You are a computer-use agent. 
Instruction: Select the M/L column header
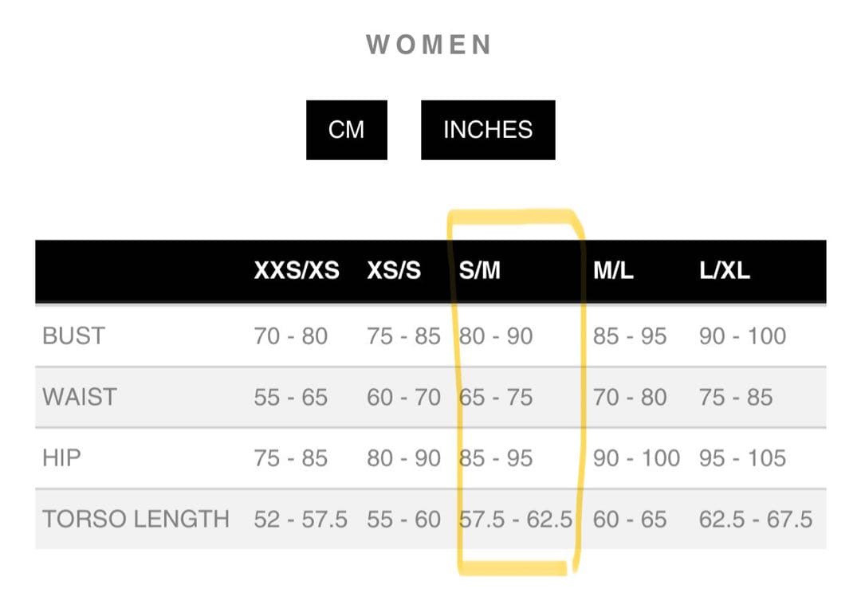click(613, 271)
